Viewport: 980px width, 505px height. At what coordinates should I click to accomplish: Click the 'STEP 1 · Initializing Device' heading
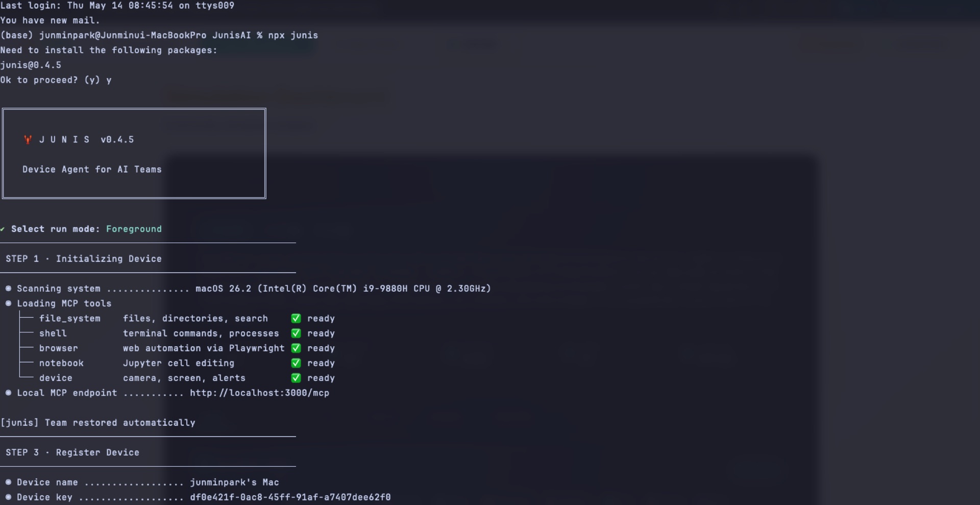[84, 258]
